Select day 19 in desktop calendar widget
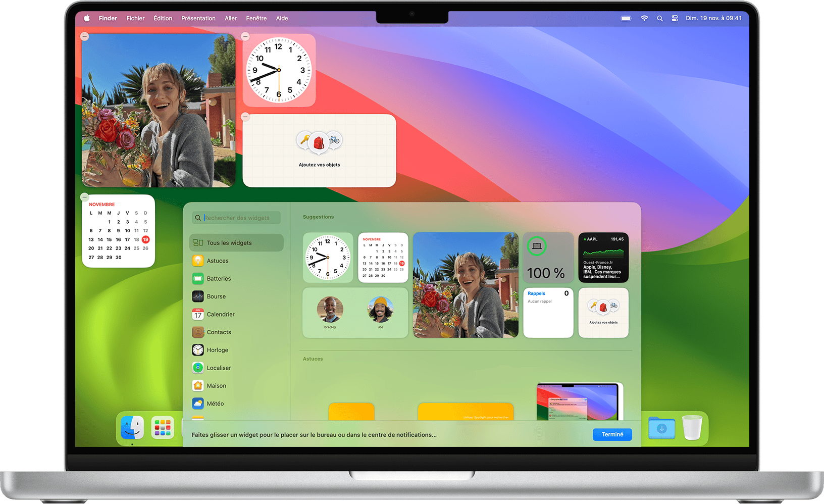 (x=145, y=239)
